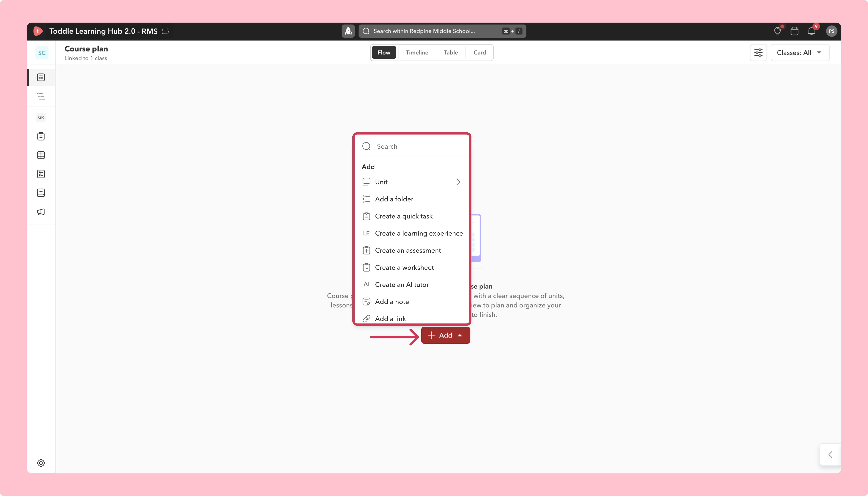The height and width of the screenshot is (496, 868).
Task: Open the megaphone announcements icon
Action: (x=41, y=212)
